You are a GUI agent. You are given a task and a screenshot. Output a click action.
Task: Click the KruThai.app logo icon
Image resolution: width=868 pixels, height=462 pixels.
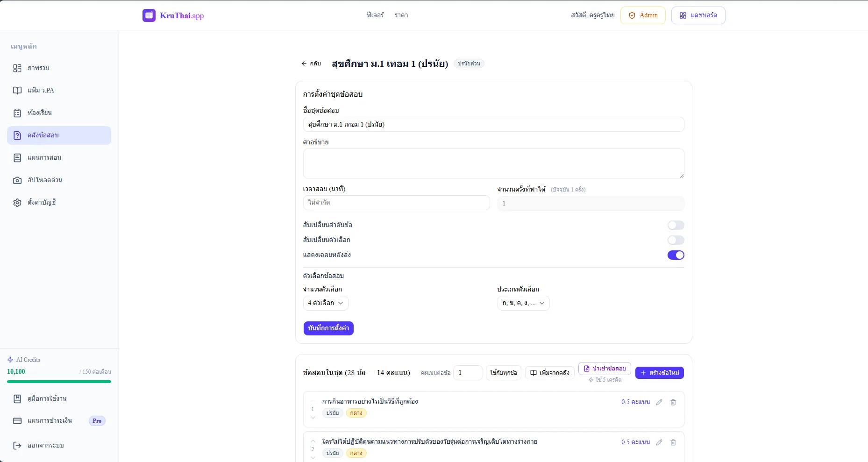point(149,15)
